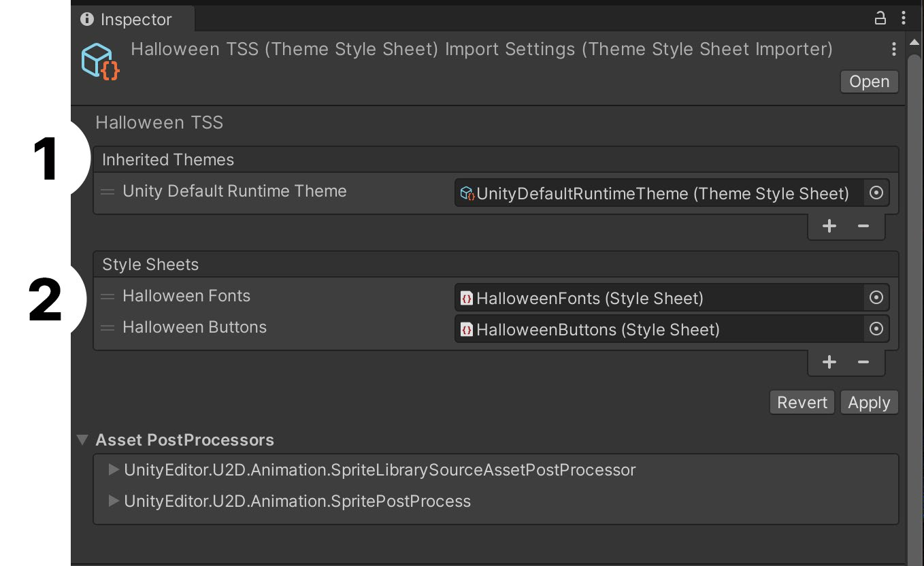Add a new style sheet entry
924x566 pixels.
pos(829,363)
